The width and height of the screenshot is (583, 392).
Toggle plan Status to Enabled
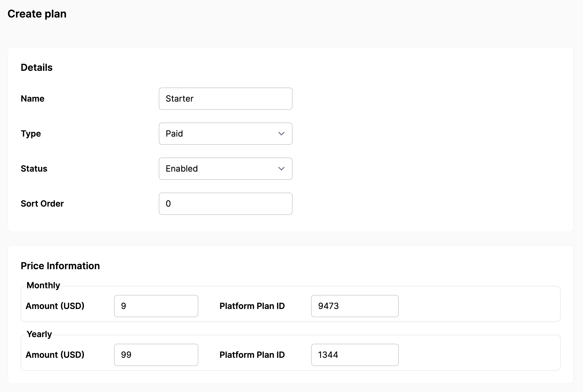tap(226, 168)
